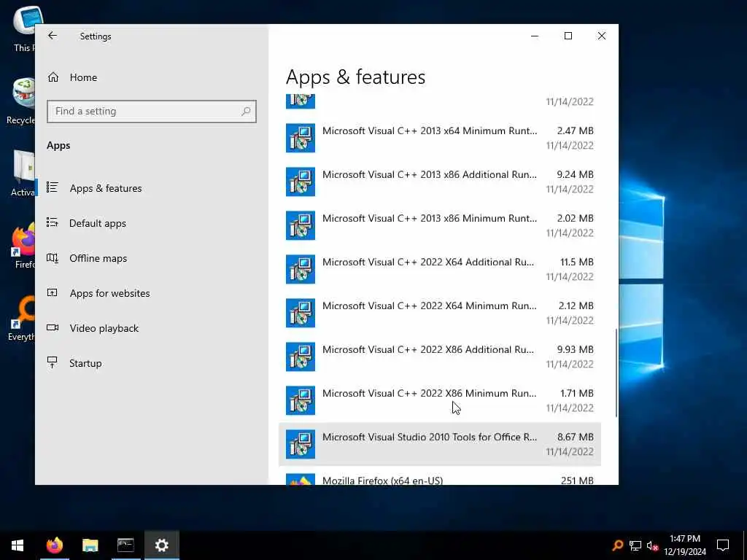The height and width of the screenshot is (560, 747).
Task: Click installer icon for 2022 X64 Minimum Runtime
Action: [x=300, y=314]
